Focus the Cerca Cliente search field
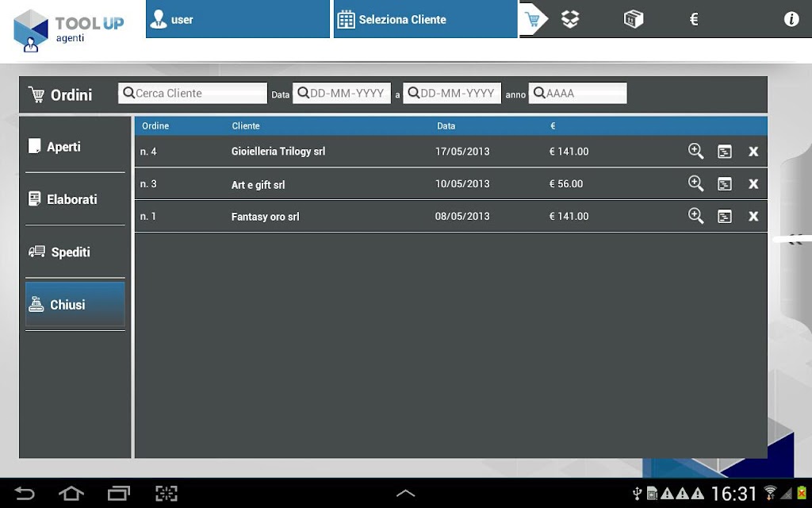This screenshot has width=812, height=508. pos(193,94)
